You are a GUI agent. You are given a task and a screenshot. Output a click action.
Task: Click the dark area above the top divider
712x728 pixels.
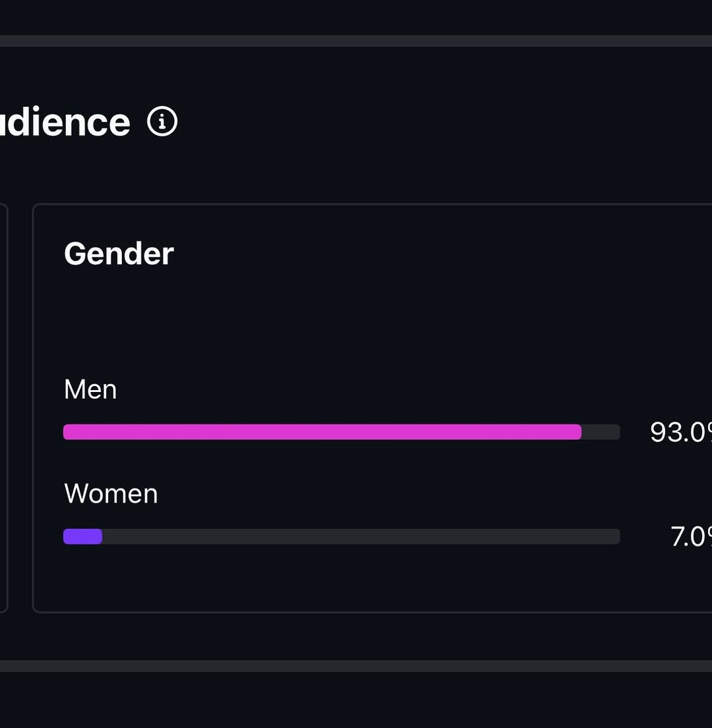click(356, 16)
